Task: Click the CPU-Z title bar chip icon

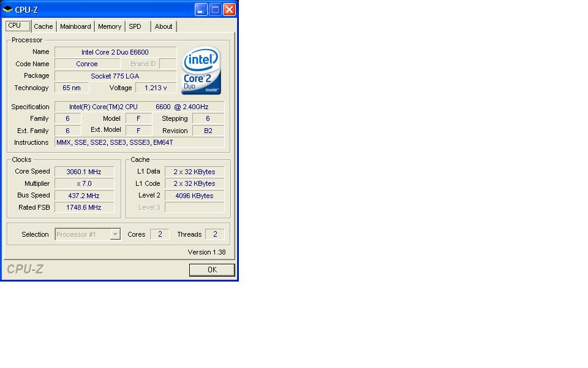Action: click(x=7, y=9)
